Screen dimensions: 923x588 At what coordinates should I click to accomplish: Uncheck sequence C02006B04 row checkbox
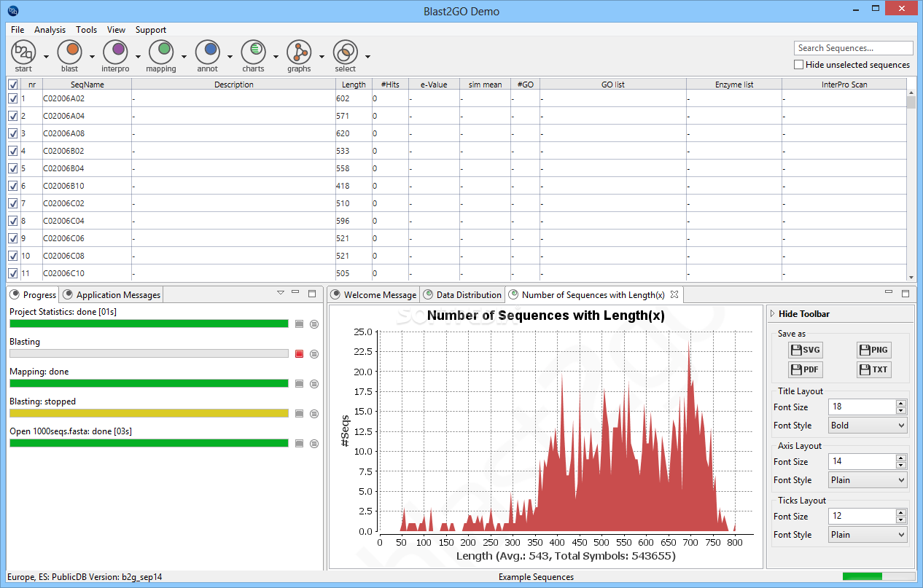12,168
